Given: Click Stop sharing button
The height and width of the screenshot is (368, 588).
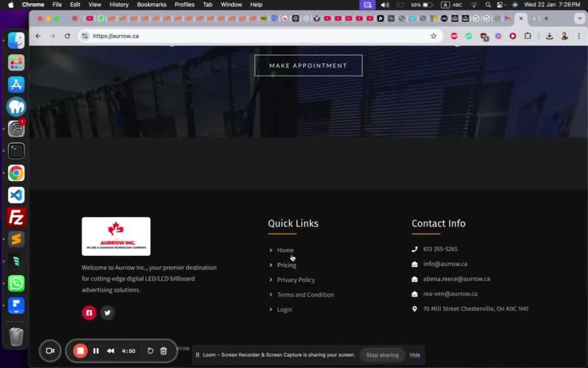Looking at the screenshot, I should coord(382,355).
